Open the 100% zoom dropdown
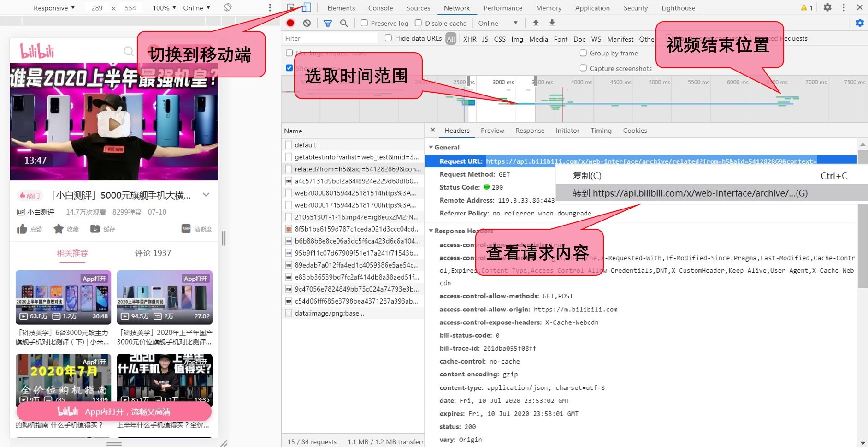The image size is (868, 447). pyautogui.click(x=165, y=8)
